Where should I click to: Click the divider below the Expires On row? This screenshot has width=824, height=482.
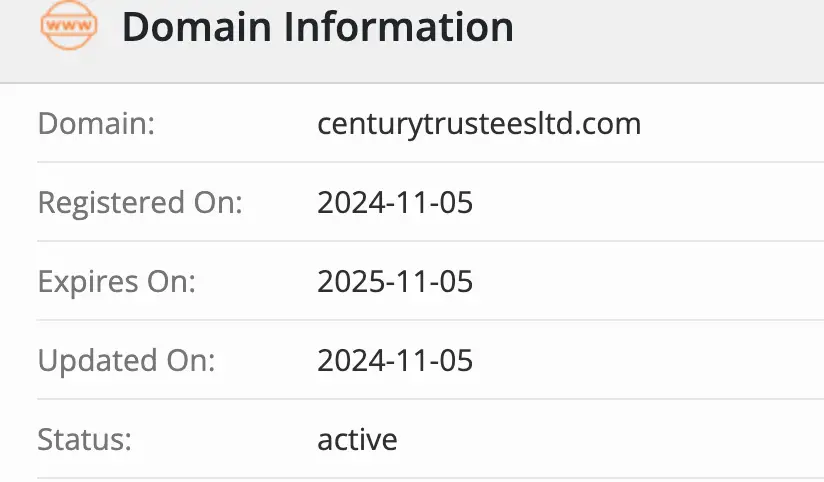point(430,321)
